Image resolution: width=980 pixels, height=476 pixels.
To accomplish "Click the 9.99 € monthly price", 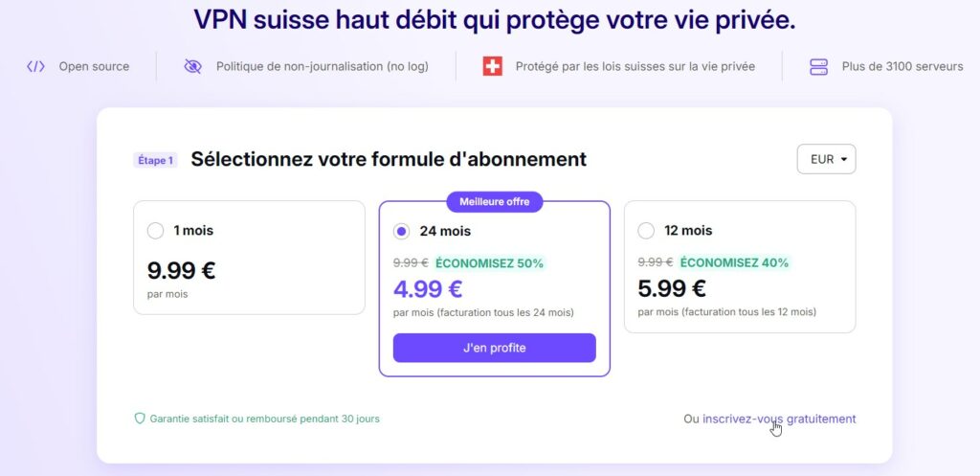I will [x=182, y=271].
